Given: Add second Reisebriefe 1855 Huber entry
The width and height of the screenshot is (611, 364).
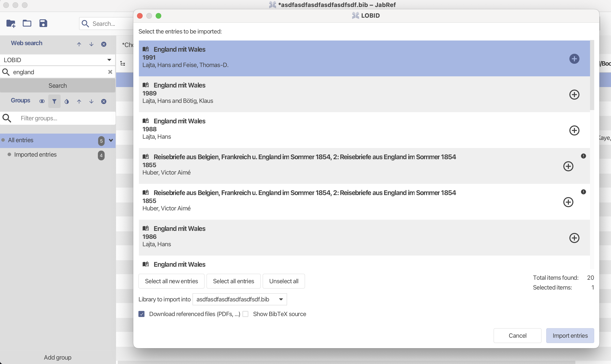Looking at the screenshot, I should click(568, 202).
